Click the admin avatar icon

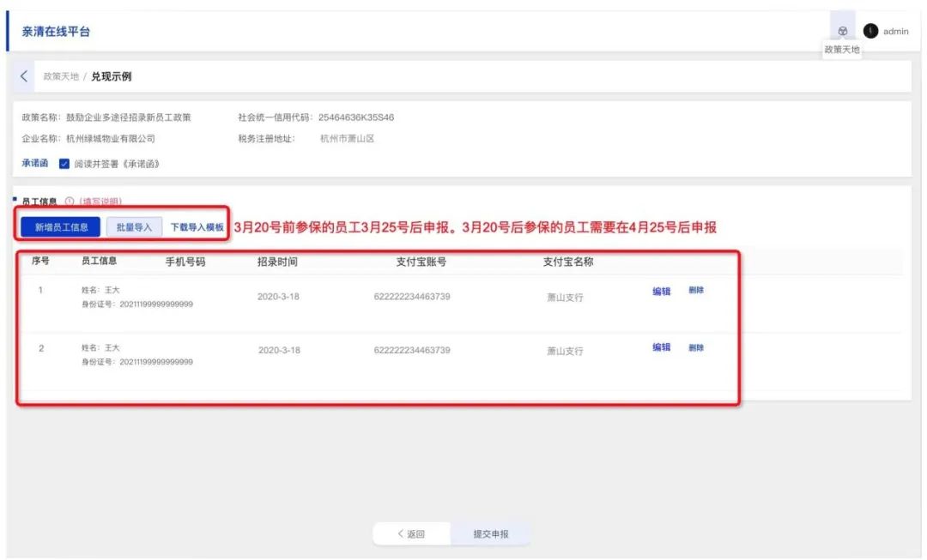click(x=870, y=31)
